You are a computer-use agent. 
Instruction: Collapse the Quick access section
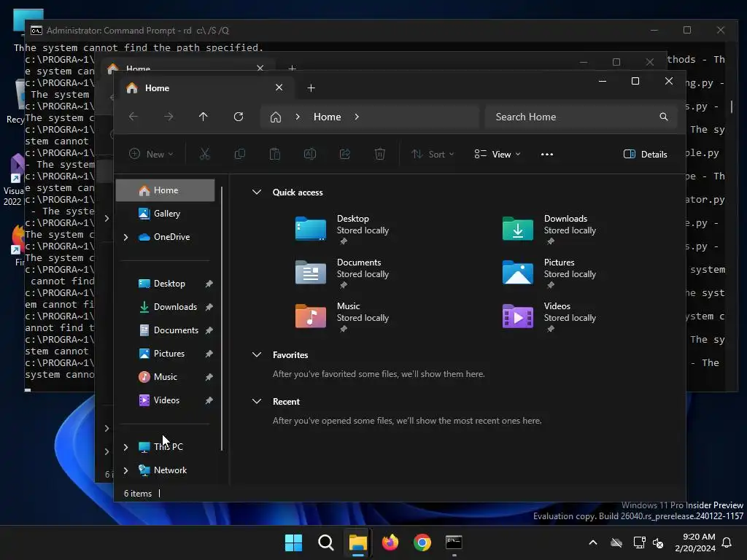[x=257, y=192]
